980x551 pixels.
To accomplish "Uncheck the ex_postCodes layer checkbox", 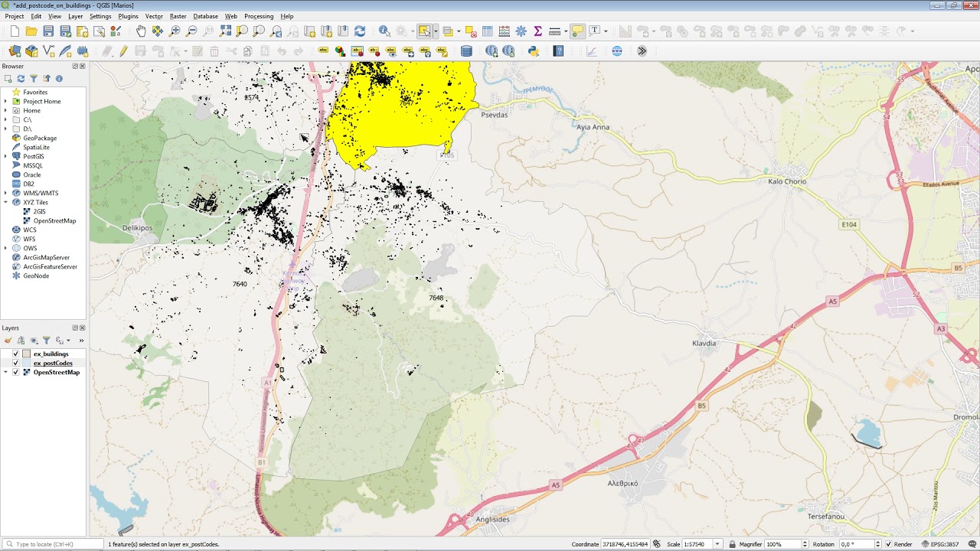I will pos(15,364).
